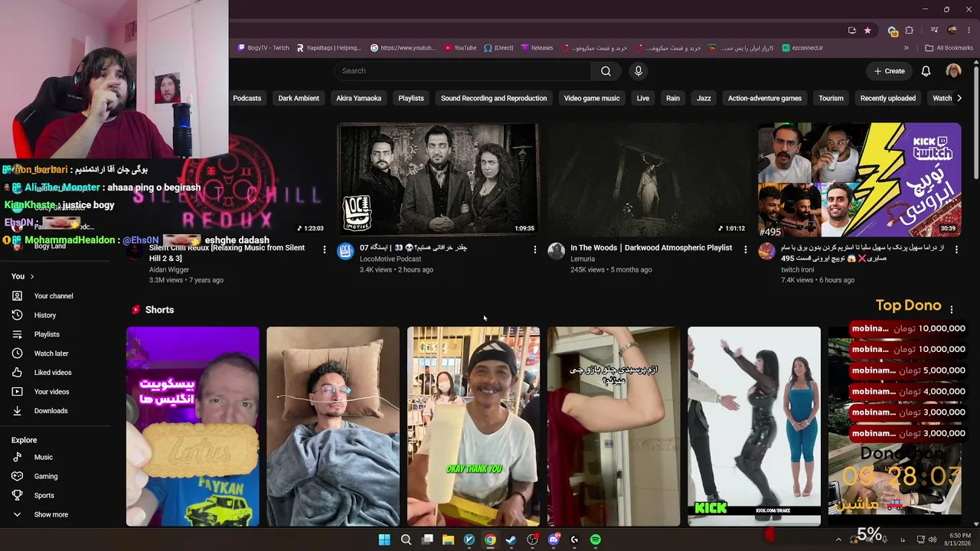Screen dimensions: 980x551
Task: Open options for the LocoMotive Podcast video
Action: pos(535,249)
